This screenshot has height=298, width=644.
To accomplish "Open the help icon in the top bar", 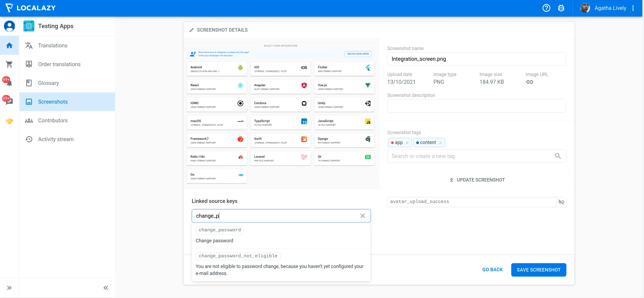I will (546, 8).
